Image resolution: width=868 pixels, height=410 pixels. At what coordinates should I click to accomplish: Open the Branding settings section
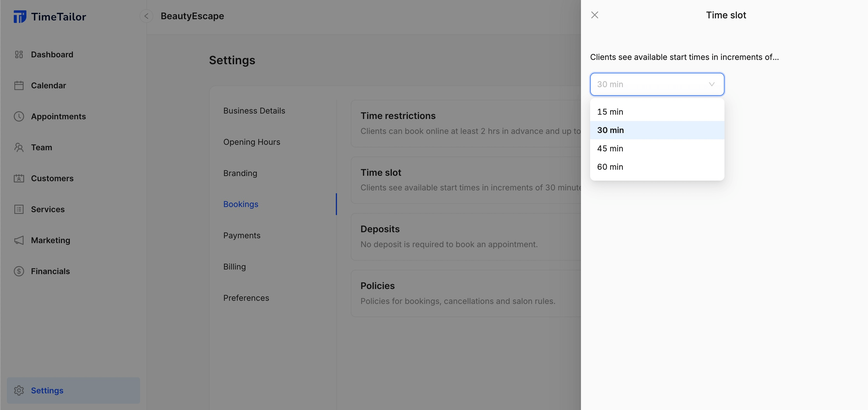(x=240, y=173)
